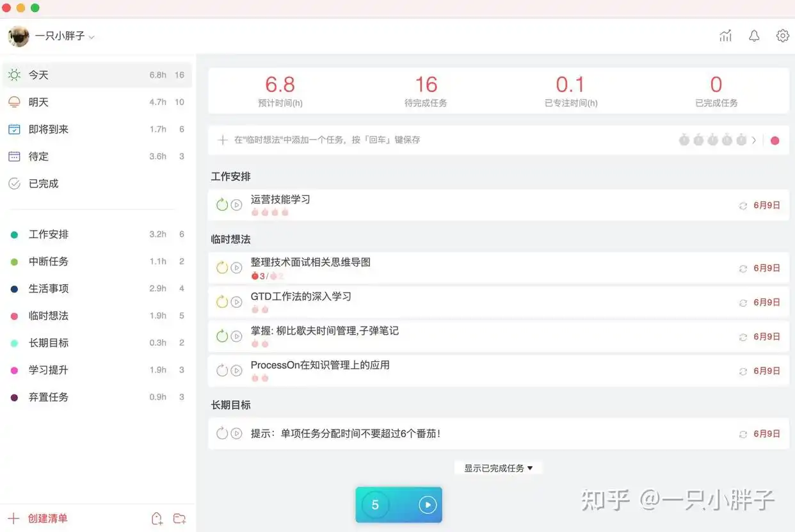Open the statistics chart icon

[x=725, y=36]
